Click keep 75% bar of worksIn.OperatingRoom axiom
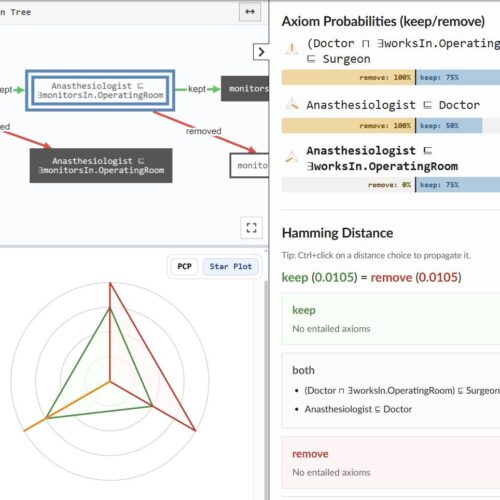The width and height of the screenshot is (500, 500). pos(458,185)
